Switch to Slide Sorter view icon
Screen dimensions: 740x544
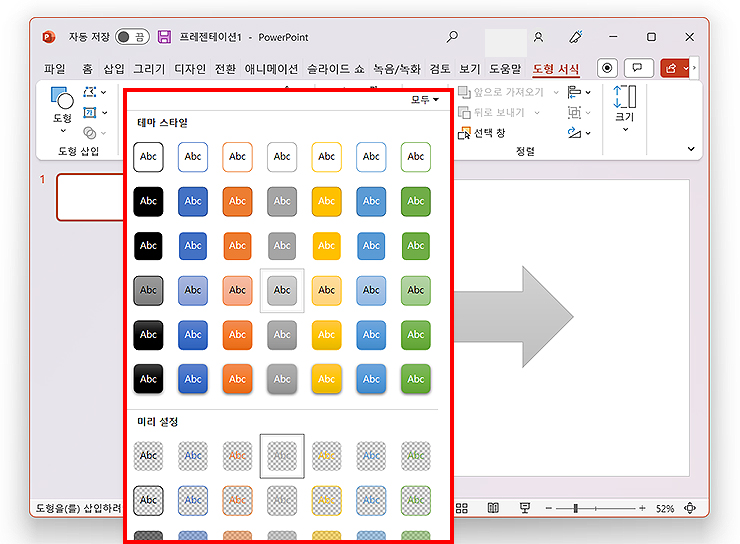[x=462, y=508]
